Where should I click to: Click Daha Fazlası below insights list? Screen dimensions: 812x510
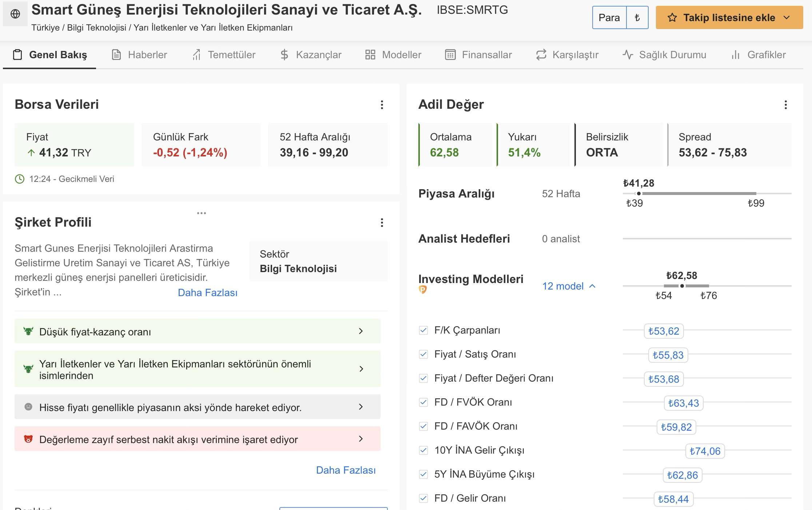tap(346, 470)
